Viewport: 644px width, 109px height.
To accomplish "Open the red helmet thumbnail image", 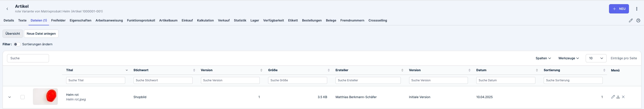I will [45, 97].
